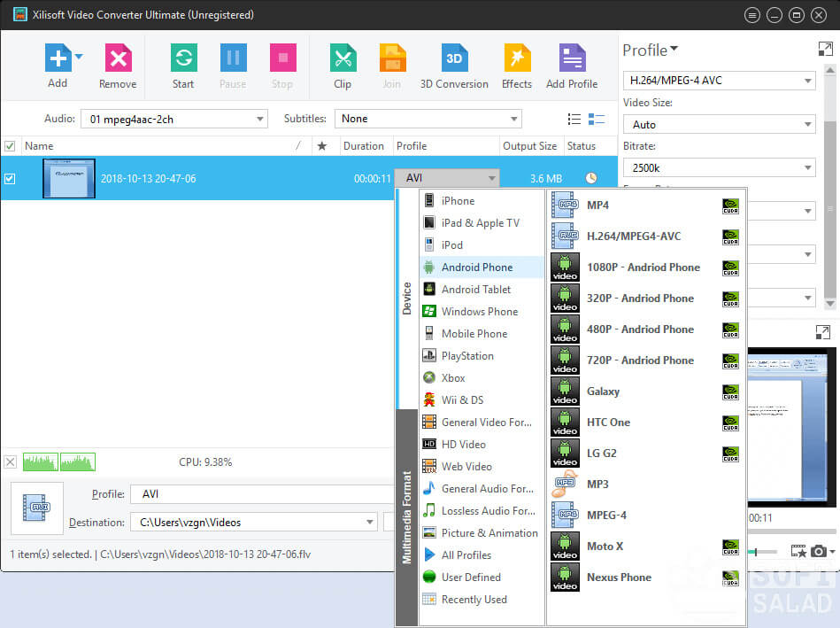Screen dimensions: 840x628
Task: Click the Duration column header
Action: [x=363, y=146]
